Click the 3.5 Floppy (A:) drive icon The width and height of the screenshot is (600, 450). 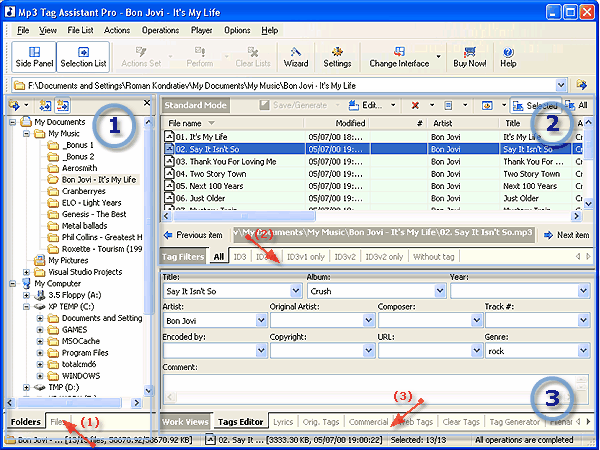[39, 295]
